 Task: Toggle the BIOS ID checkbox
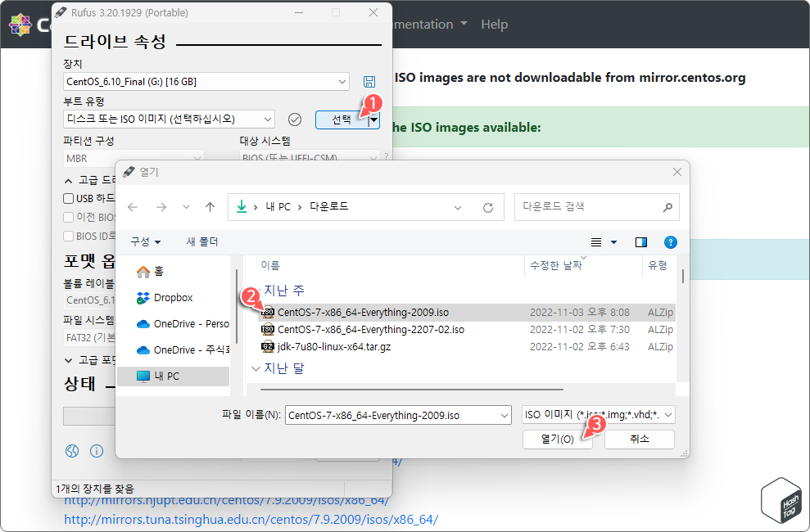(68, 236)
